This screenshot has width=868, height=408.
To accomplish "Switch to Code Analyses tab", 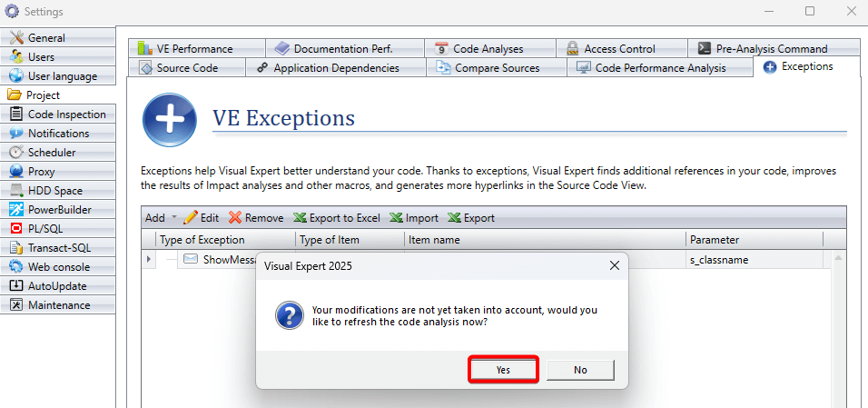I will pos(490,49).
